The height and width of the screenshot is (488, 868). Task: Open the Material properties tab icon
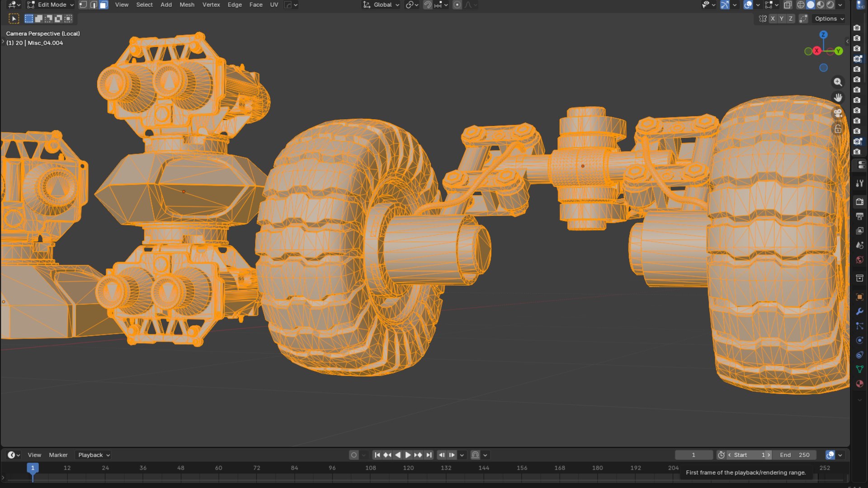[859, 384]
